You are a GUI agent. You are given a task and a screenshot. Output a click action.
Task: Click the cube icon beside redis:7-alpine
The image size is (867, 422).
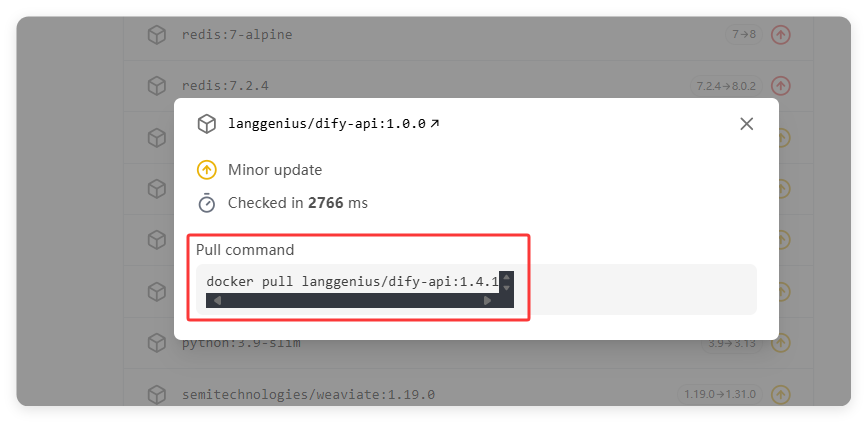click(157, 35)
